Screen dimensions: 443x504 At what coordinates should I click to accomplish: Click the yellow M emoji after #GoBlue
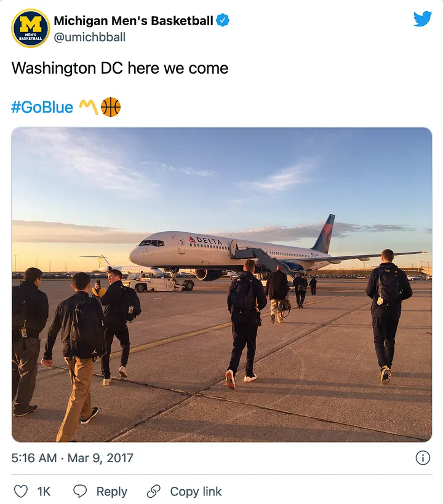tap(89, 107)
